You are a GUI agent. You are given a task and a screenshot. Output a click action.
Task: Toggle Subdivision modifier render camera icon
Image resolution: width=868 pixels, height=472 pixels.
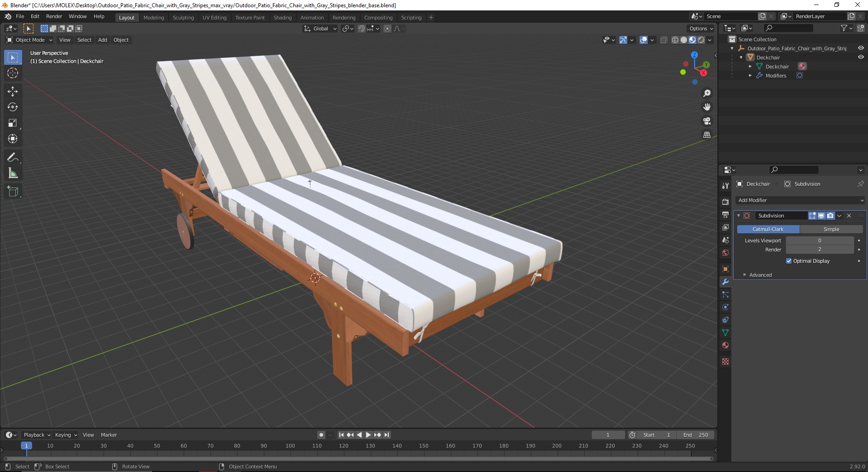click(x=830, y=216)
